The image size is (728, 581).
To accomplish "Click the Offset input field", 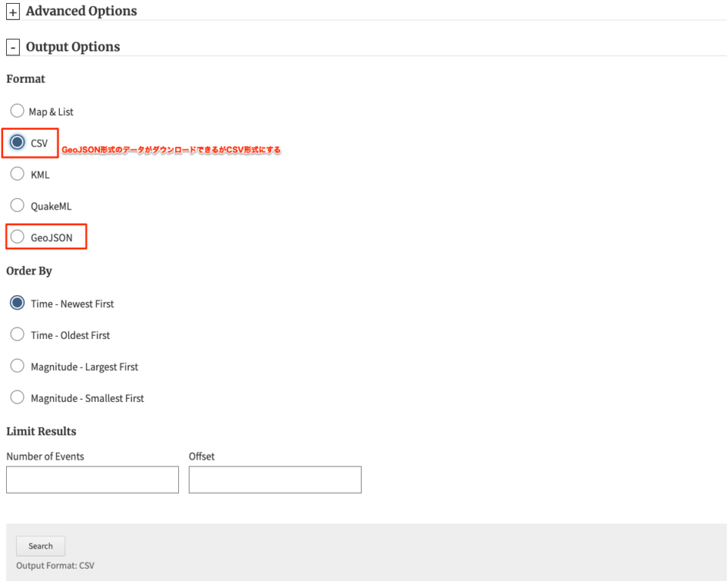I will [x=275, y=479].
